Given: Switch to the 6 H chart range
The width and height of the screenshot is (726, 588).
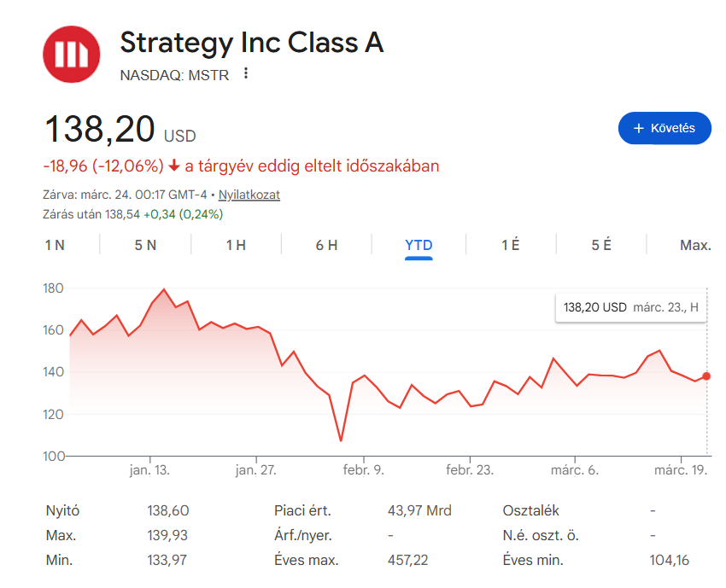Looking at the screenshot, I should tap(326, 245).
